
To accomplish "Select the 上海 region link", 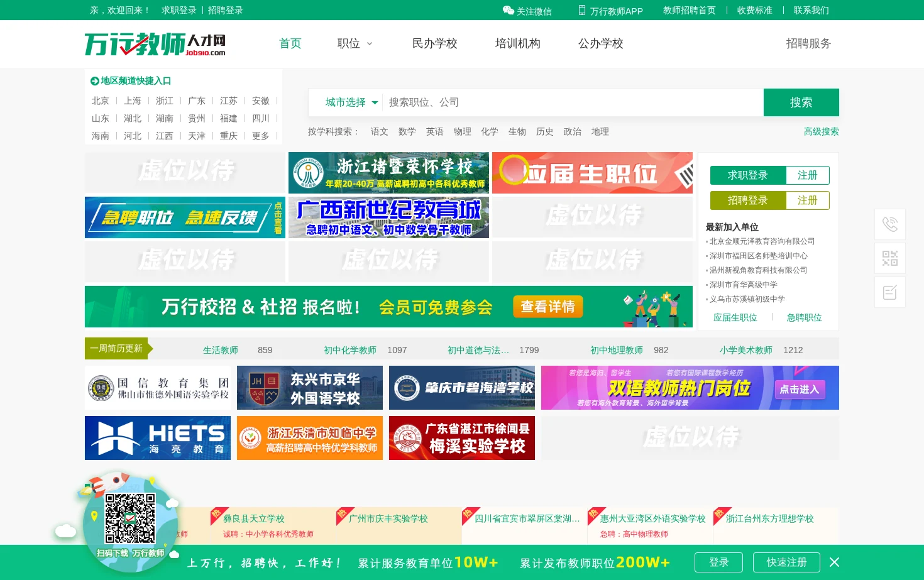I will [x=133, y=101].
